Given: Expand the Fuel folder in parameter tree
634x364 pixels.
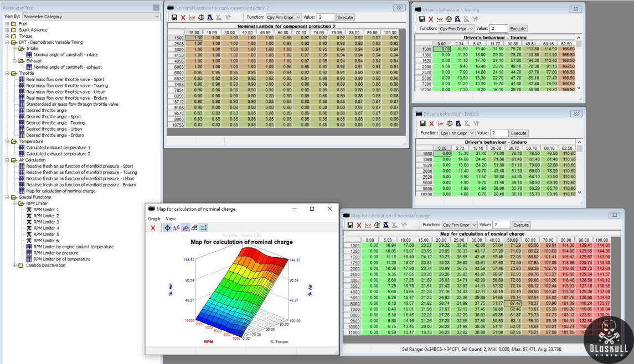Looking at the screenshot, I should pyautogui.click(x=7, y=24).
